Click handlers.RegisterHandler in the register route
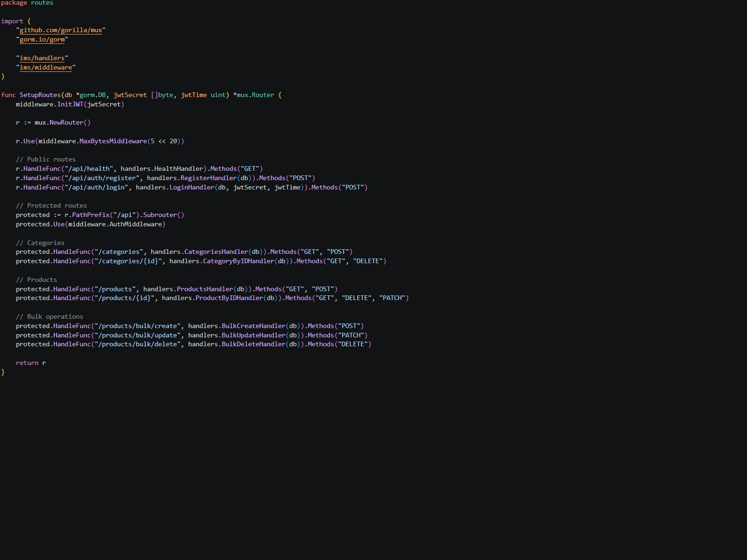Image resolution: width=747 pixels, height=560 pixels. 192,178
